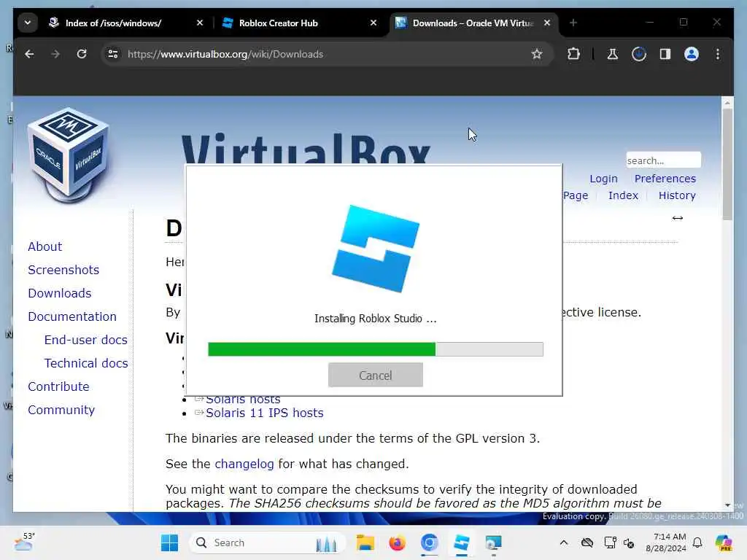Open the tab search dropdown arrow
Viewport: 747px width, 560px height.
pos(28,23)
